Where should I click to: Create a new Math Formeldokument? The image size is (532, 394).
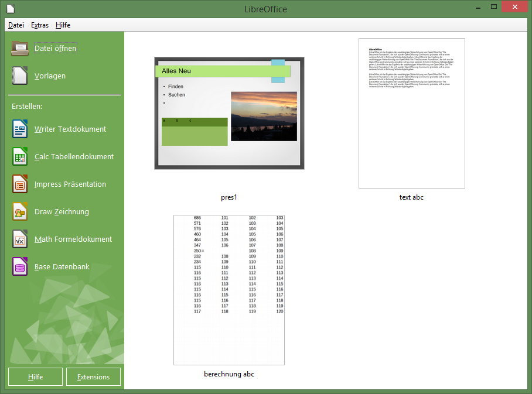(x=73, y=239)
